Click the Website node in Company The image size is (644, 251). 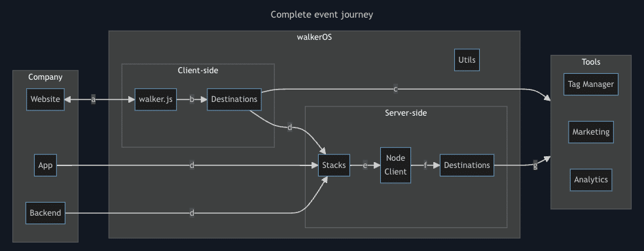point(45,99)
